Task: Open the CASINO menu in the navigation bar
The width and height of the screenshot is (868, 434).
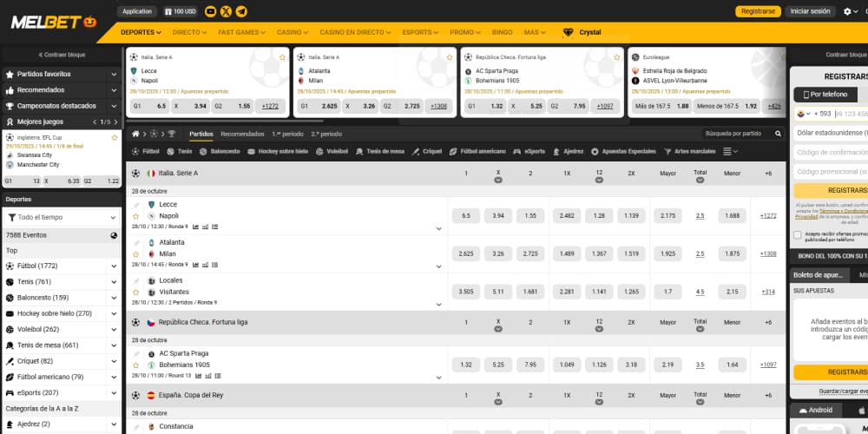Action: tap(291, 32)
